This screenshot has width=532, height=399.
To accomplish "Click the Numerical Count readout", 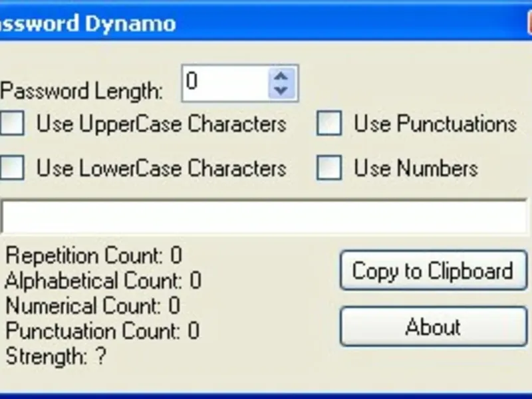I will (92, 306).
